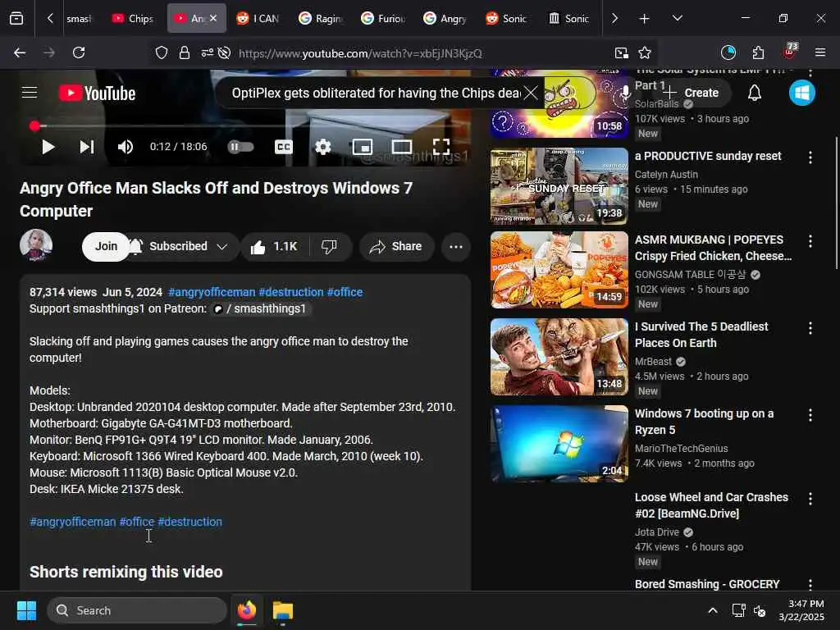This screenshot has width=840, height=630.
Task: Click the Windows taskbar Search box
Action: coord(137,610)
